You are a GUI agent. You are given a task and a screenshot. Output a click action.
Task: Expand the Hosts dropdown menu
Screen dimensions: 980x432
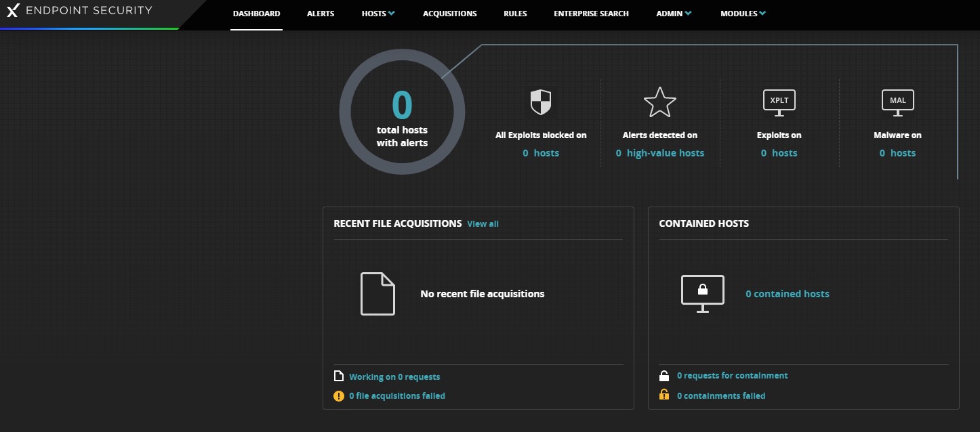(377, 14)
